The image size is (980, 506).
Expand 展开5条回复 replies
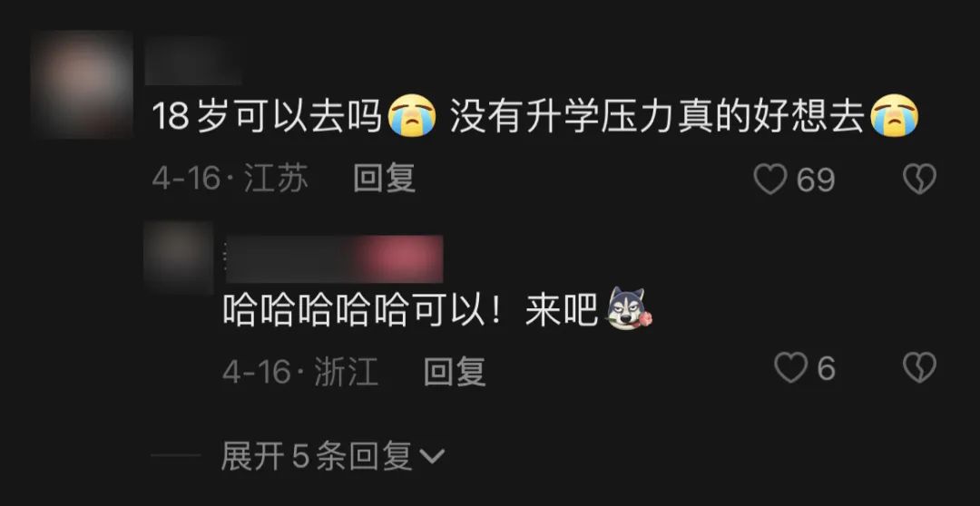point(332,457)
